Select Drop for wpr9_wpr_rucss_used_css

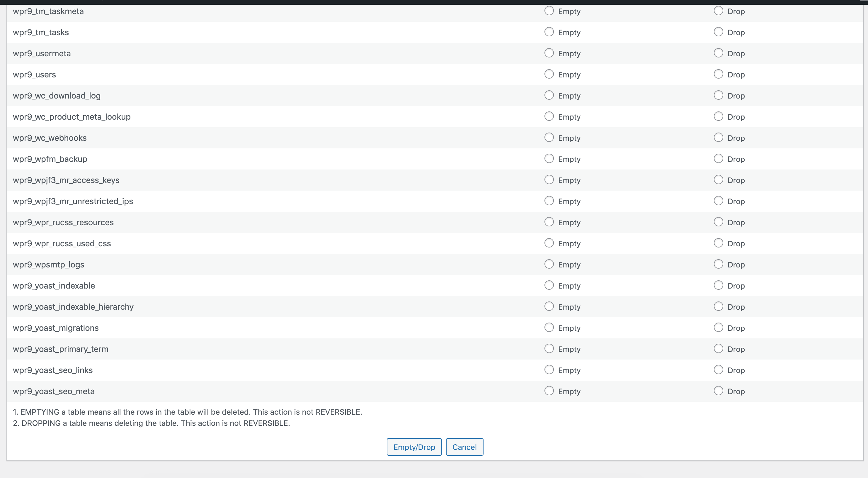tap(718, 243)
